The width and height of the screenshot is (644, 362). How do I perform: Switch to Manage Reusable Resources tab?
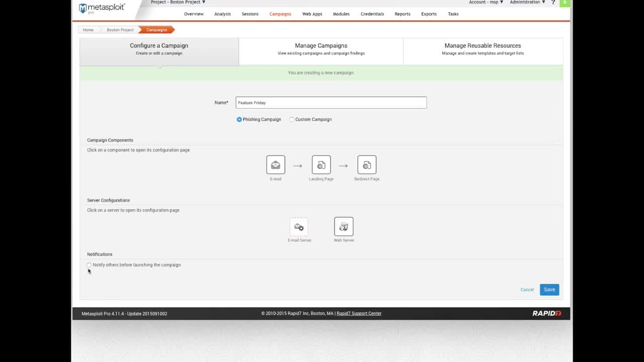pos(483,51)
